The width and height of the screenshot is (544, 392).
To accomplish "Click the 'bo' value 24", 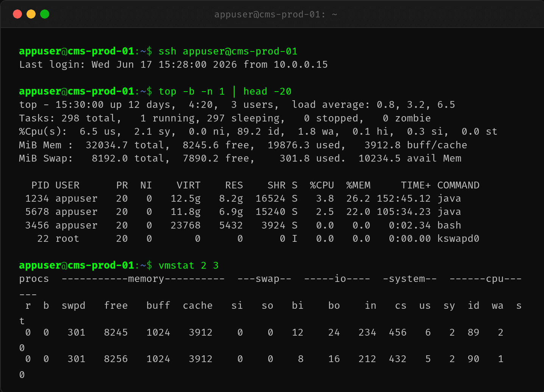I will (334, 332).
